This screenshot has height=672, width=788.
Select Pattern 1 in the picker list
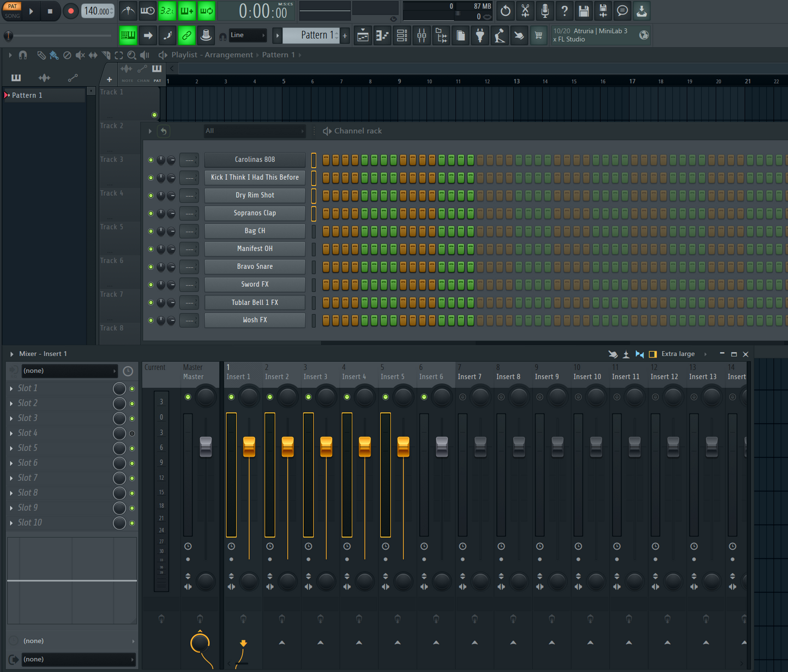point(44,95)
